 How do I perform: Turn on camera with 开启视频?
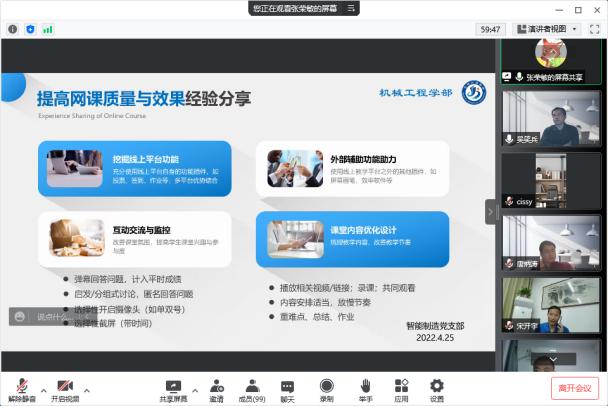[66, 386]
